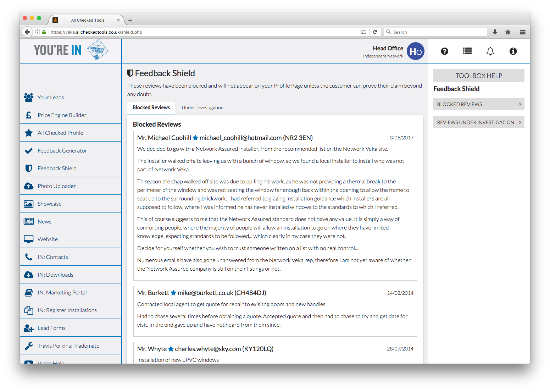Open IN: Marketing Portal link

coord(62,293)
